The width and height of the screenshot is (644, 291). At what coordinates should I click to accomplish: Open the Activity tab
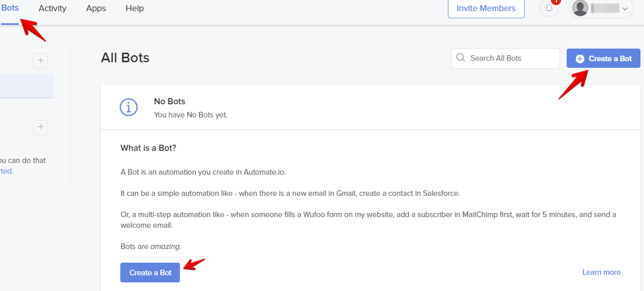click(x=53, y=8)
